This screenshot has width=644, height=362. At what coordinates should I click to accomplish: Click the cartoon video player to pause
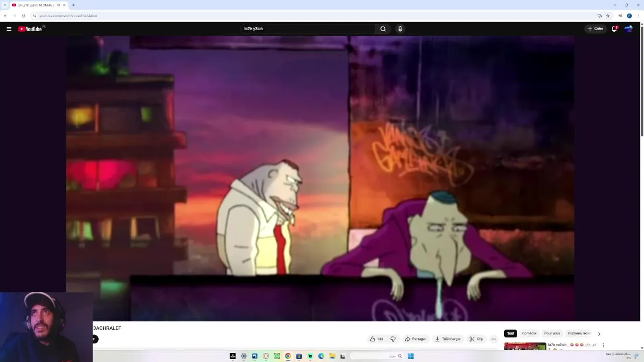tap(320, 178)
